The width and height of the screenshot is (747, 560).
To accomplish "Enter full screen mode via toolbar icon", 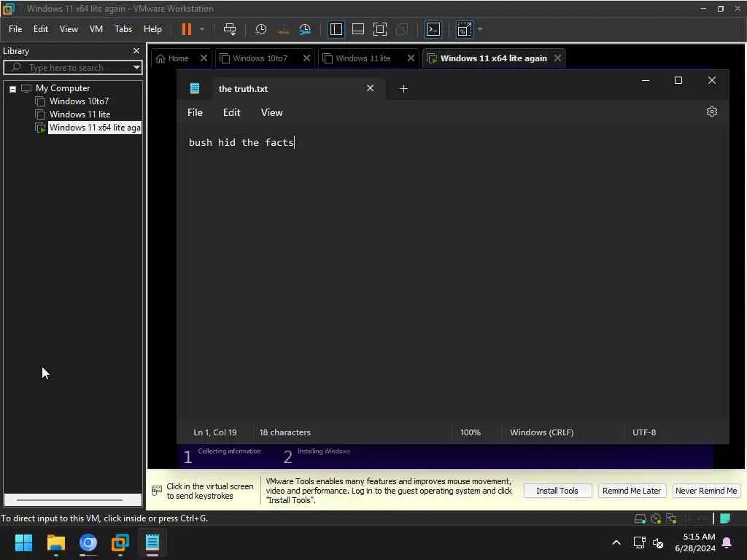I will coord(379,29).
